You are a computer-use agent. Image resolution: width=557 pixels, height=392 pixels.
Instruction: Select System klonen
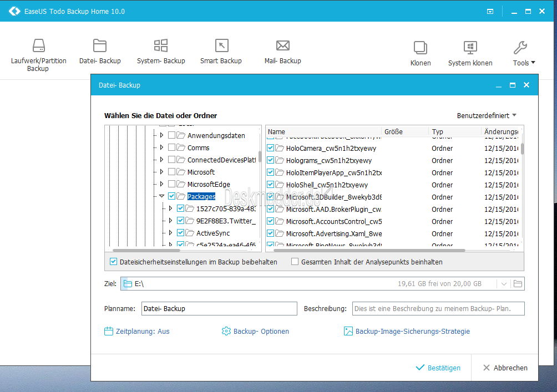pyautogui.click(x=470, y=54)
